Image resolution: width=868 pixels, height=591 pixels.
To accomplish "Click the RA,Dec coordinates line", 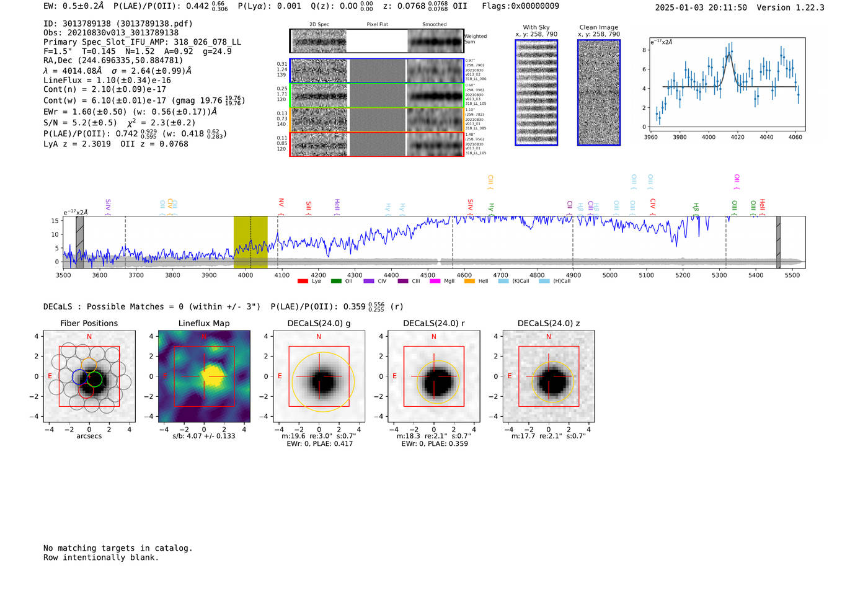I will pos(113,61).
